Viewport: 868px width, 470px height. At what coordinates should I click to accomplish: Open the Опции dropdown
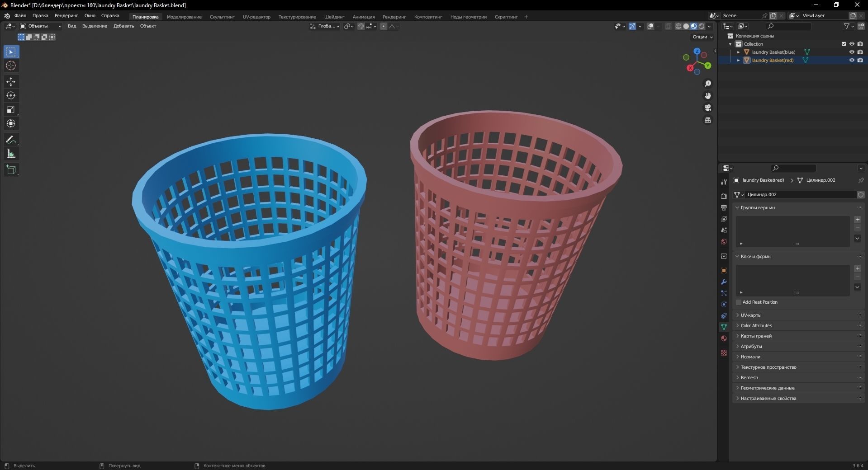pyautogui.click(x=702, y=37)
